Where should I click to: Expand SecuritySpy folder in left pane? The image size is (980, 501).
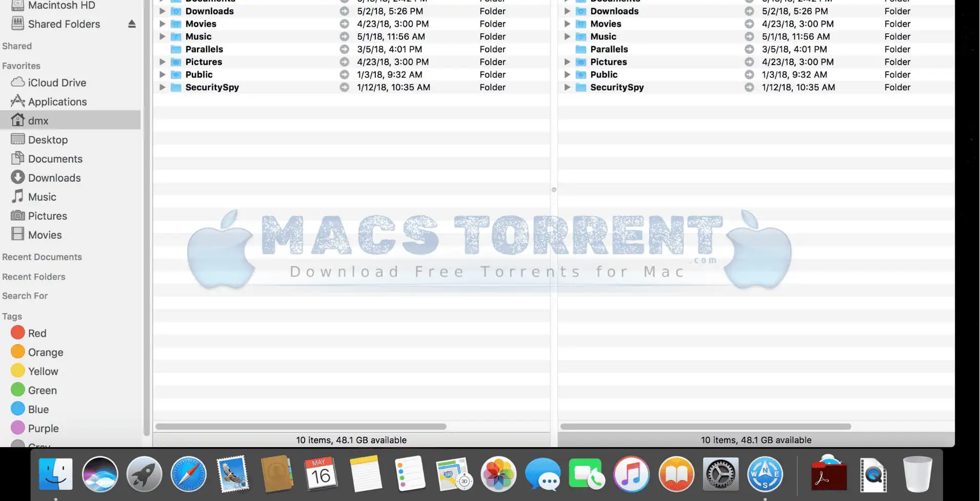point(162,87)
